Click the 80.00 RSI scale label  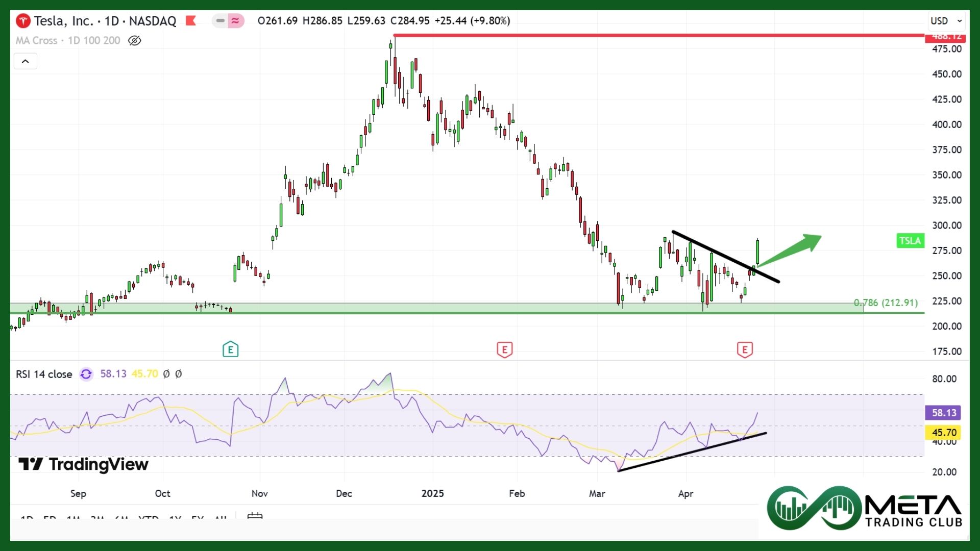tap(944, 379)
